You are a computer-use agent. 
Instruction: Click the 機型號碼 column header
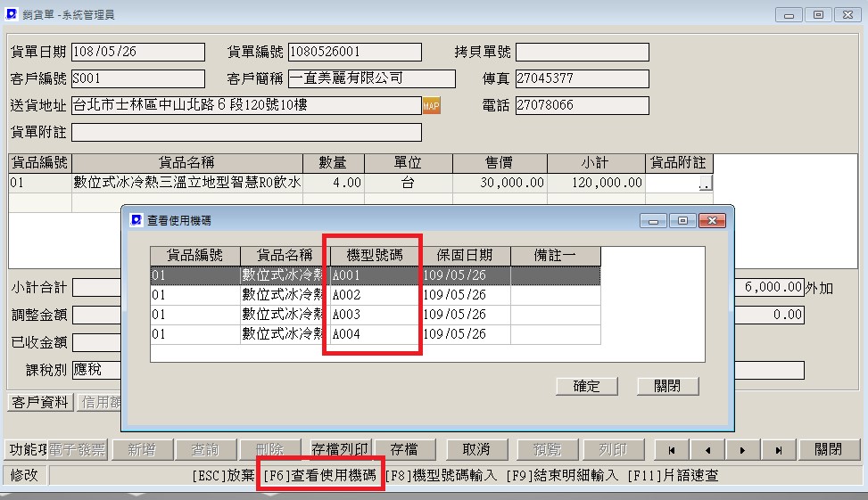[x=375, y=256]
